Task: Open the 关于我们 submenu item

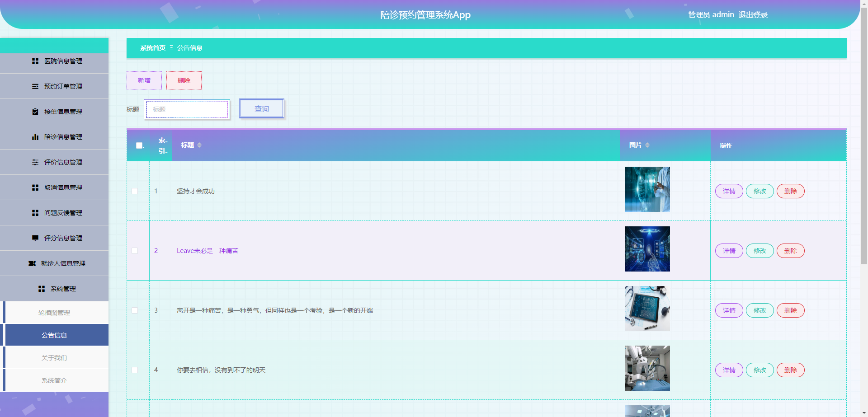Action: tap(54, 358)
